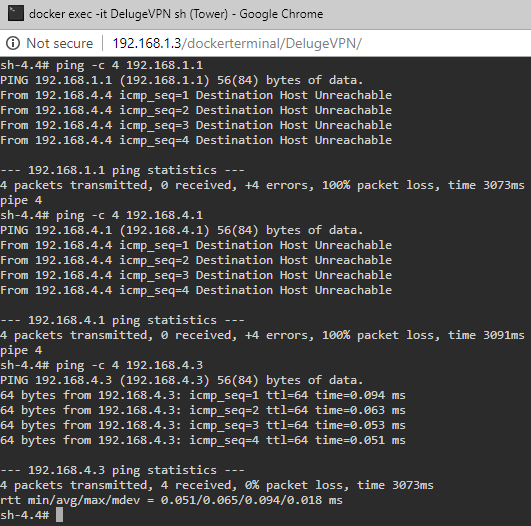Click the line 4 received, 0% packet loss

[217, 485]
